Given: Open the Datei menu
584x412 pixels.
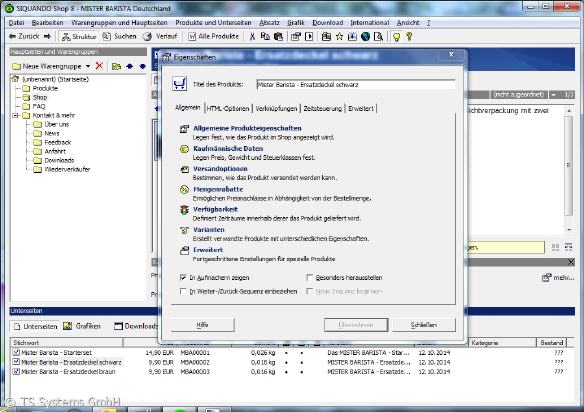Looking at the screenshot, I should click(16, 23).
